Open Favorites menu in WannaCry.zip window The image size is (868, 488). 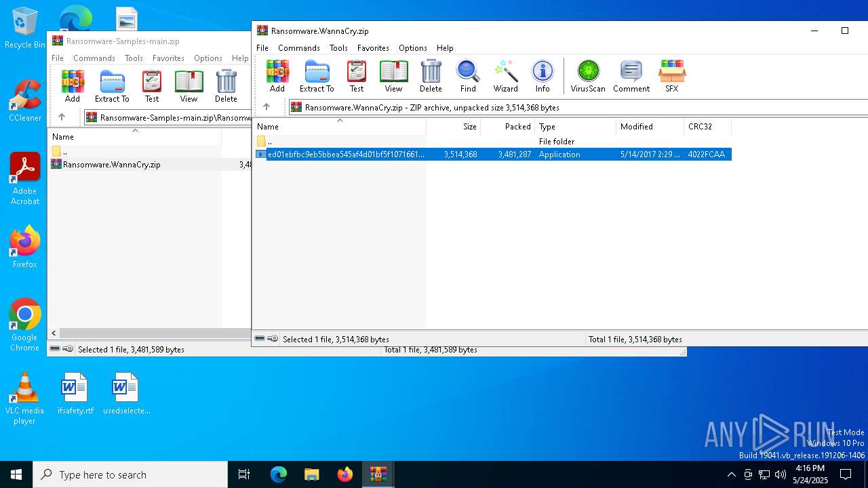[373, 48]
